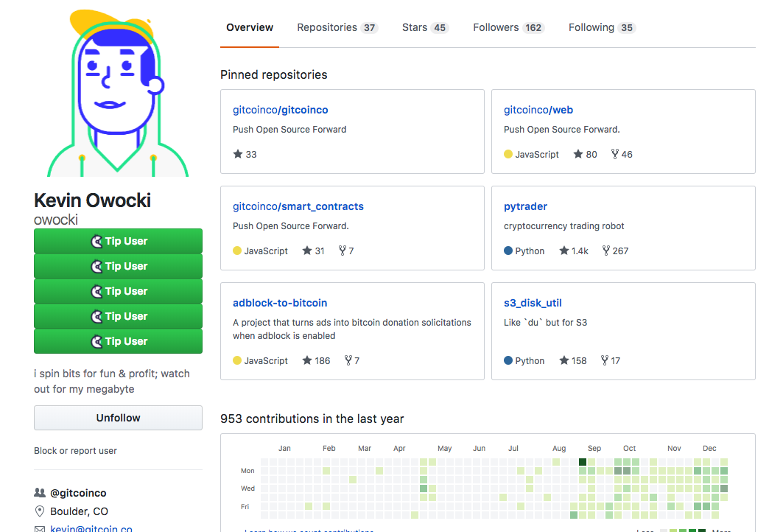Click the organization people icon beside @gitcoinco
Screen dimensions: 769x532
click(x=40, y=492)
